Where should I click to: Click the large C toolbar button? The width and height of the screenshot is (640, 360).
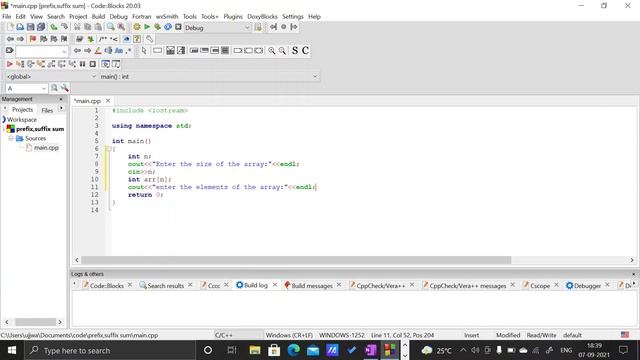click(x=305, y=51)
